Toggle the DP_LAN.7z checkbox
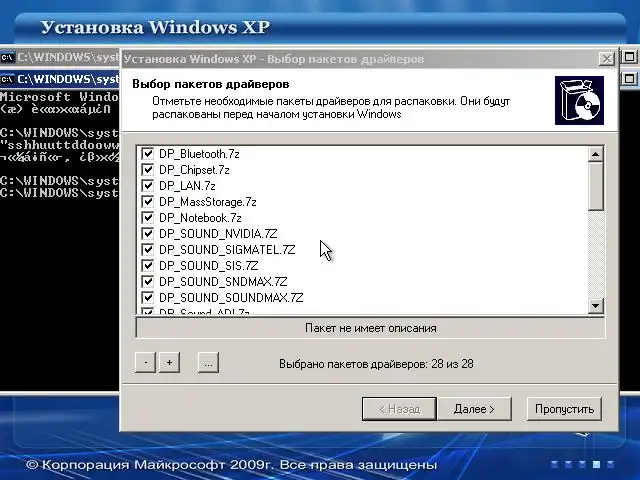 point(147,186)
